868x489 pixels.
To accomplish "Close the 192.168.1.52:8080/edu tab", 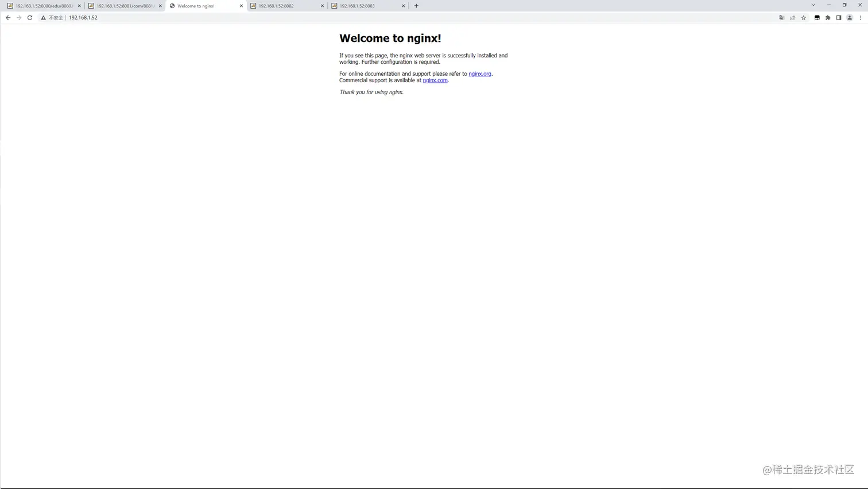I will (79, 6).
